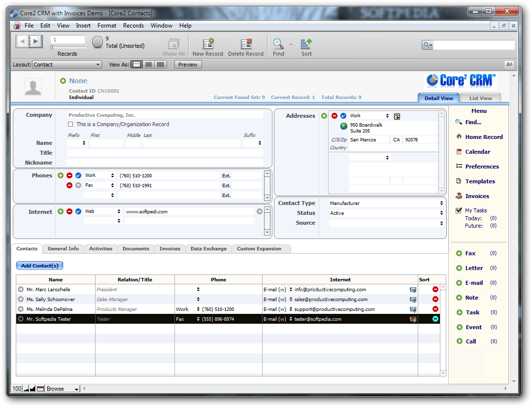532x407 pixels.
Task: Open website arrow next to www.softpedi.com
Action: tap(260, 211)
